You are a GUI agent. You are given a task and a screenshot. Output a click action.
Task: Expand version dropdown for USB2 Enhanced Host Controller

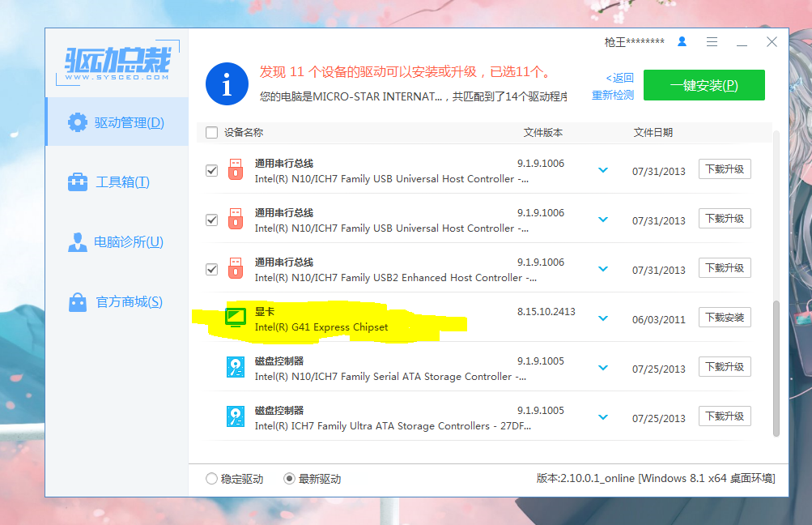tap(603, 269)
